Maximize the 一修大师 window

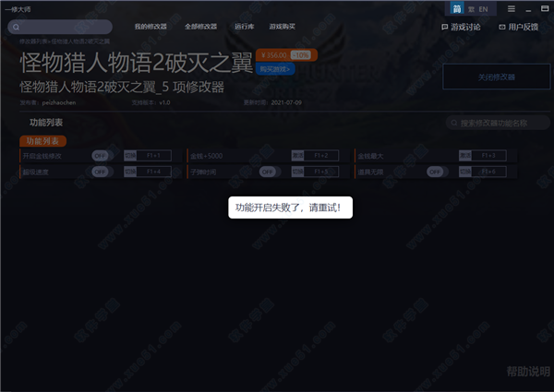(x=545, y=9)
